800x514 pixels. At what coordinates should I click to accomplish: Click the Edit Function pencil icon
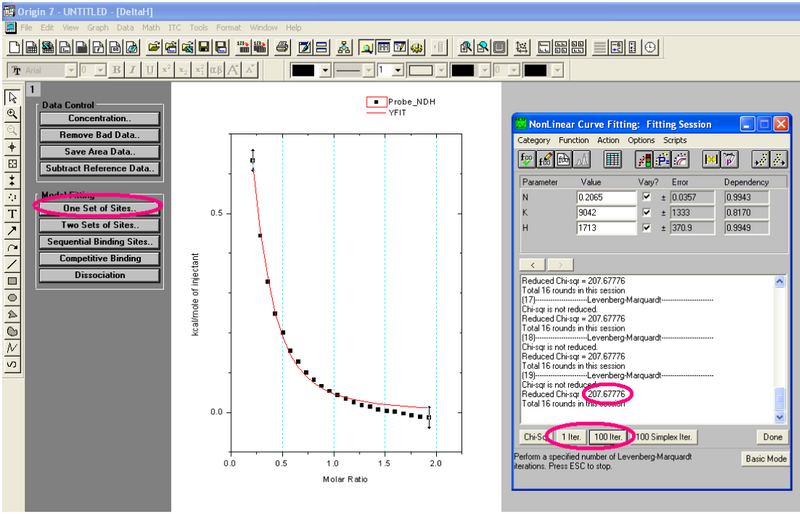coord(545,160)
